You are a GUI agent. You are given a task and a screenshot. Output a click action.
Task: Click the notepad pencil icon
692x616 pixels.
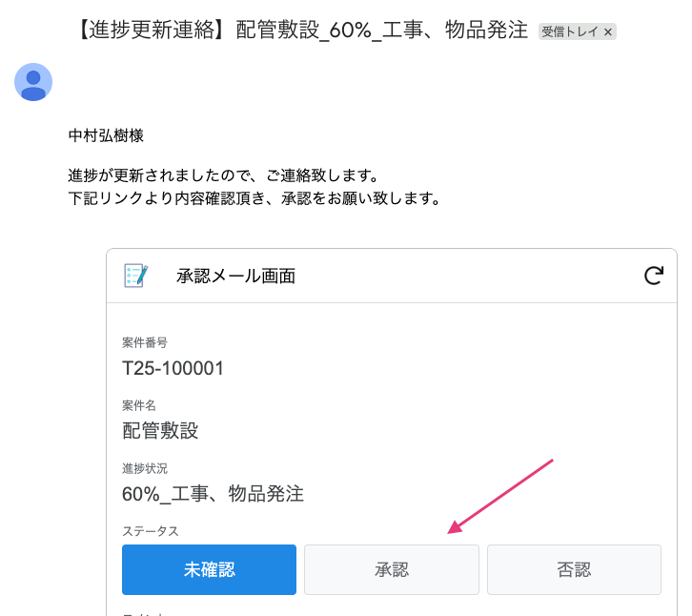(136, 276)
